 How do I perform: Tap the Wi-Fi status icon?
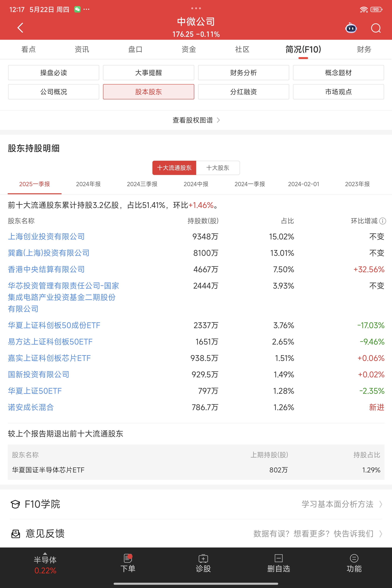point(363,9)
